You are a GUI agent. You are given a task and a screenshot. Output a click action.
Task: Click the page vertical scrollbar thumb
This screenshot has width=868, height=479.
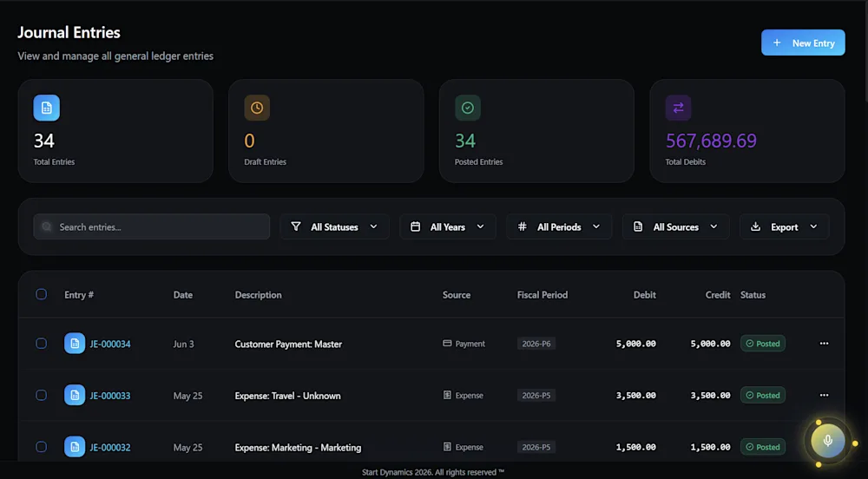click(x=865, y=53)
